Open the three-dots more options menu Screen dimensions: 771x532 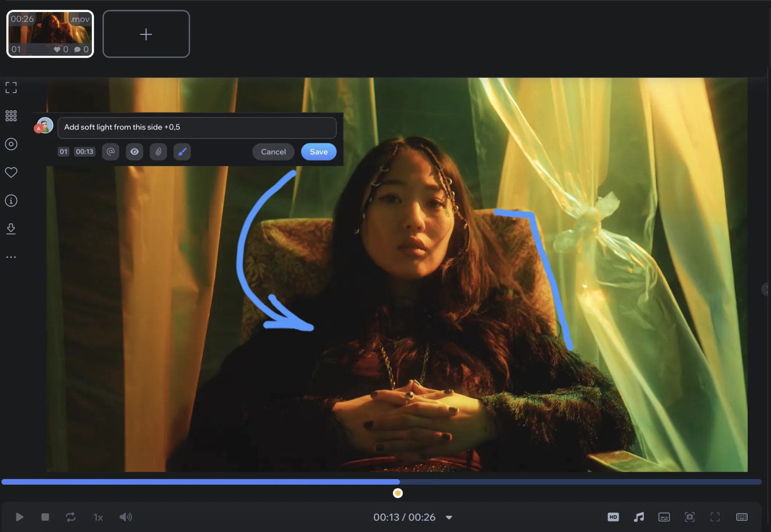click(11, 257)
